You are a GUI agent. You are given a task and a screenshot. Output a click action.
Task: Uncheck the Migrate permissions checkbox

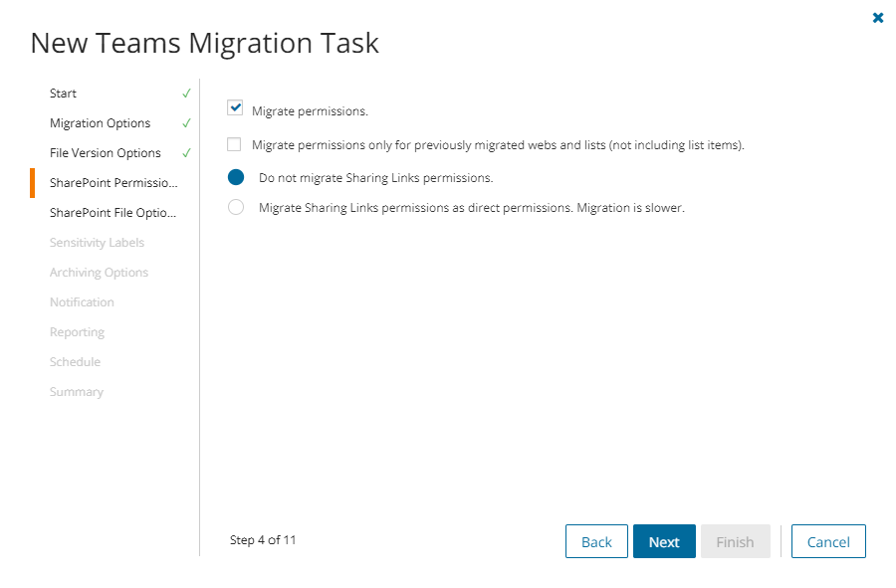point(235,107)
